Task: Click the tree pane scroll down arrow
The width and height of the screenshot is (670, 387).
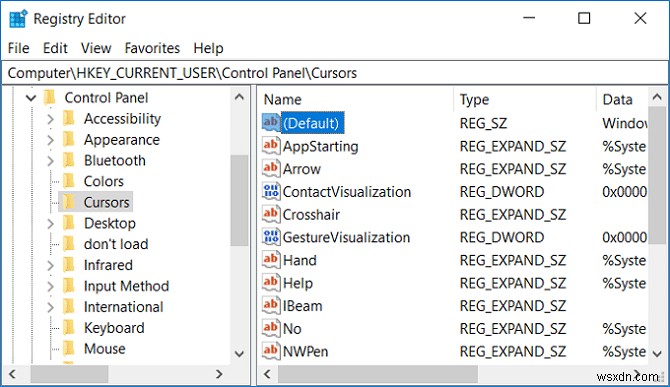Action: pyautogui.click(x=239, y=354)
